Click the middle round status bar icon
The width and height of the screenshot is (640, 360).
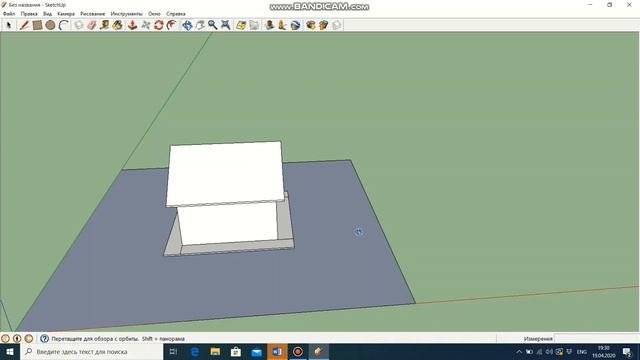[17, 338]
